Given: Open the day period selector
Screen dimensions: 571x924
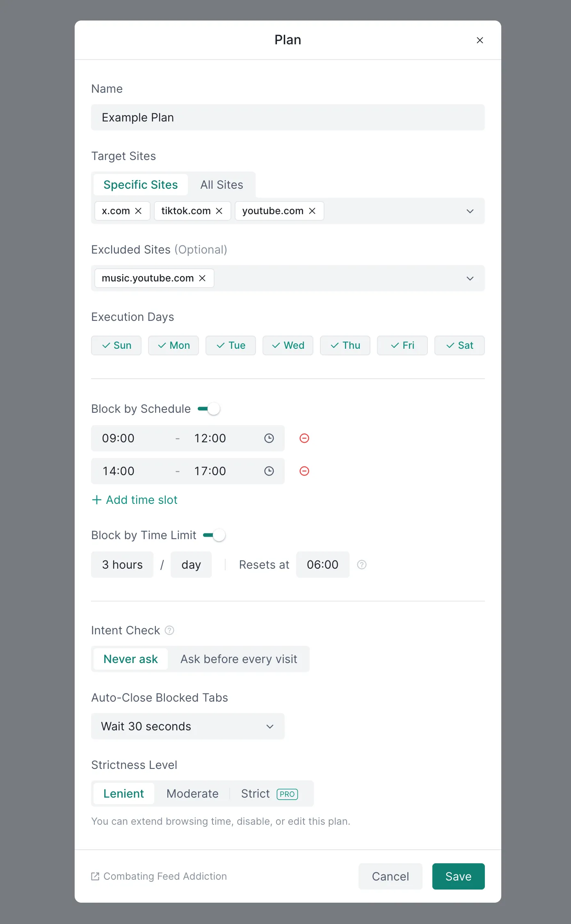Looking at the screenshot, I should (191, 565).
